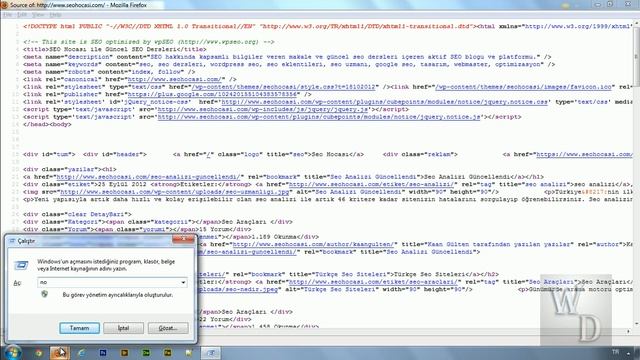Viewport: 640px width, 360px height.
Task: Open Dreamweaver from the taskbar
Action: (x=146, y=353)
